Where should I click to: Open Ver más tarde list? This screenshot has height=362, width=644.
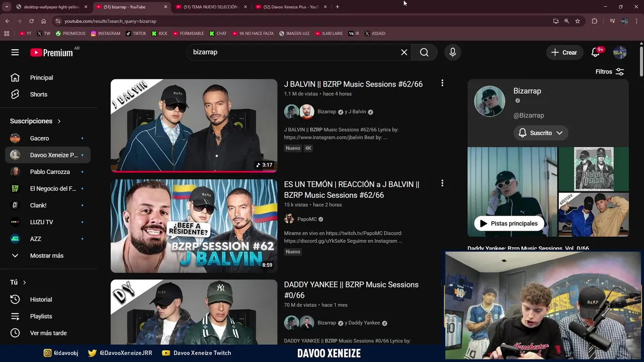(x=48, y=333)
